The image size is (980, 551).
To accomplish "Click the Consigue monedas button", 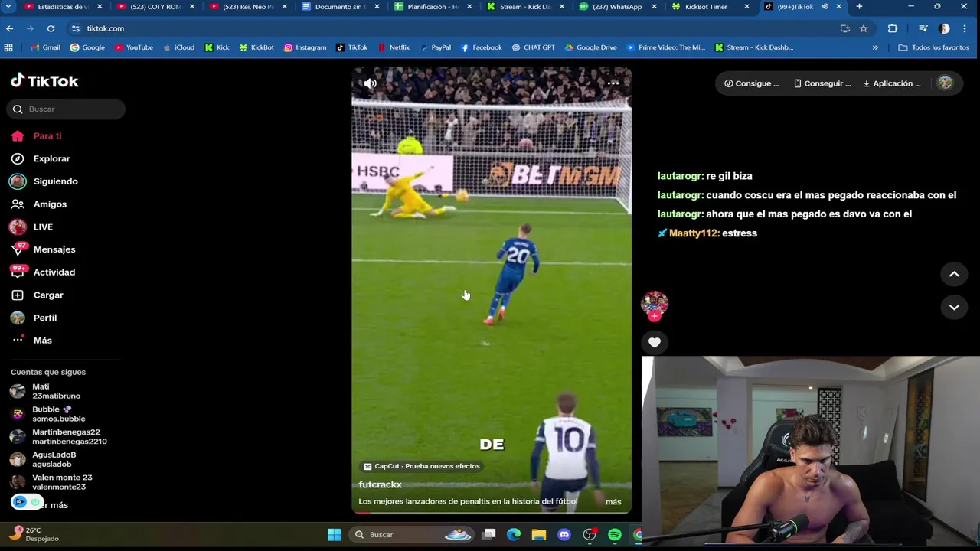I will (752, 83).
